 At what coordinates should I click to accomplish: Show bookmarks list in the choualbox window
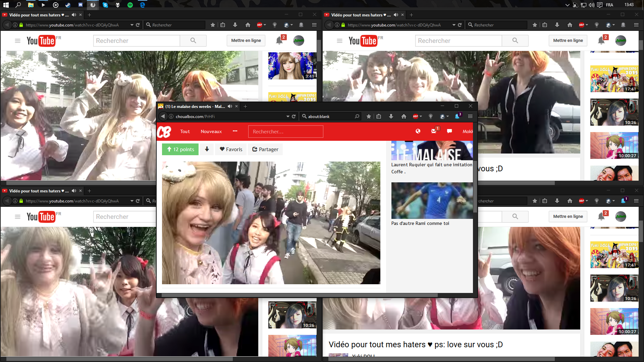pos(379,116)
